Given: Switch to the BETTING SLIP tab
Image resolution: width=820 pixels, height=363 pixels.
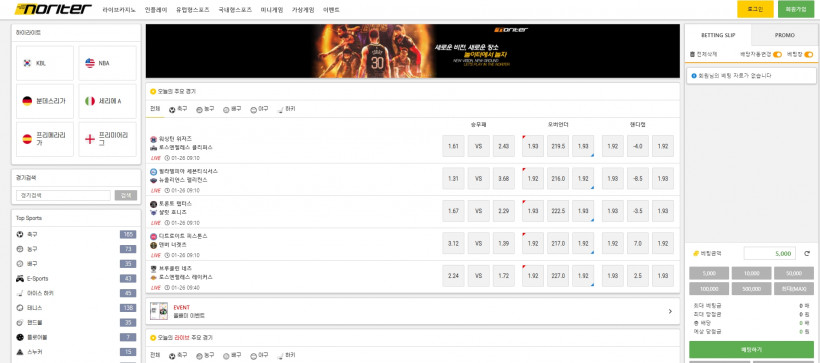Looking at the screenshot, I should tap(718, 35).
